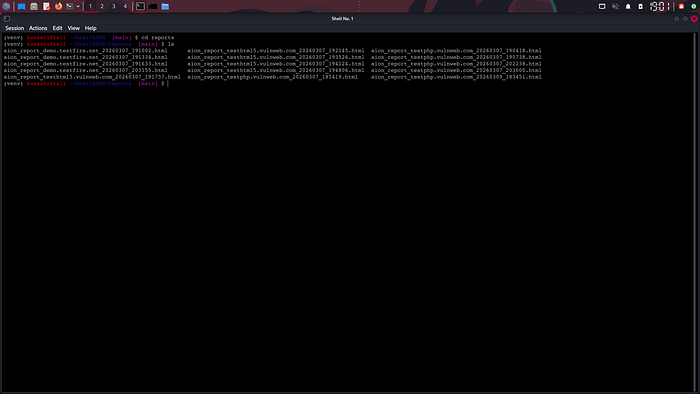
Task: Click the panel clock
Action: (660, 6)
